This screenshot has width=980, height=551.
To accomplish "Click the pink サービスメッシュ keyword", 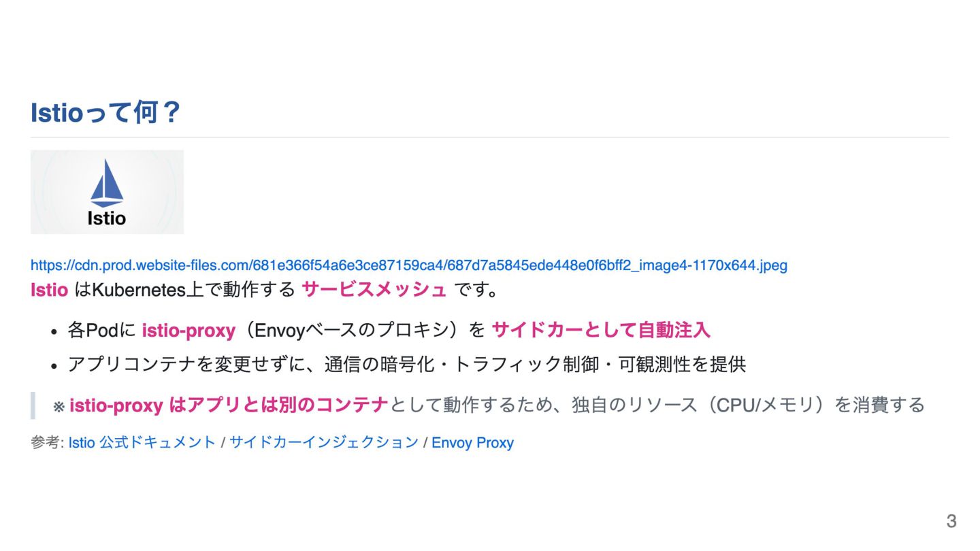I will click(374, 290).
